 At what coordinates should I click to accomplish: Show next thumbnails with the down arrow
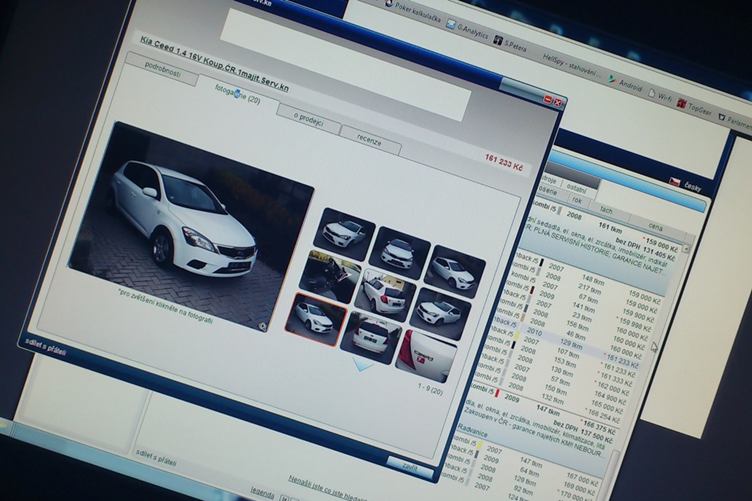(363, 365)
